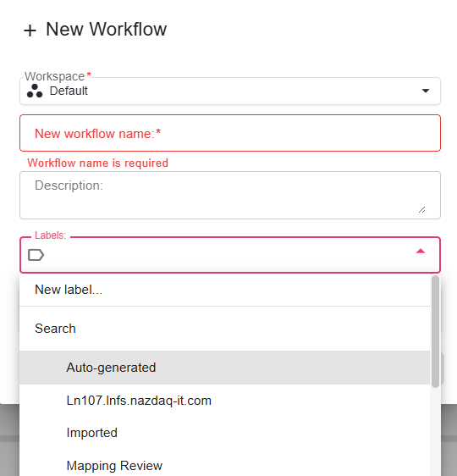Viewport: 457px width, 476px height.
Task: Pick the Mapping Review label
Action: pyautogui.click(x=225, y=463)
